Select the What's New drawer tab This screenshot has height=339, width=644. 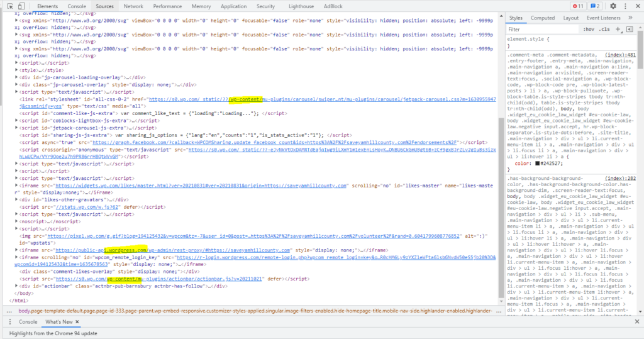tap(58, 322)
